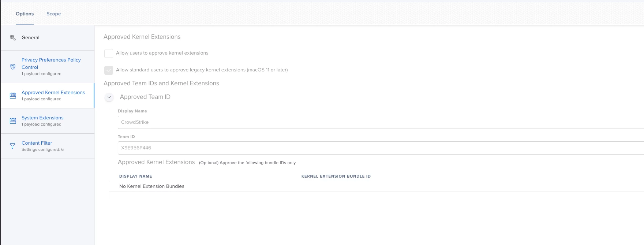Image resolution: width=644 pixels, height=245 pixels.
Task: Click the General gear icon
Action: (13, 37)
